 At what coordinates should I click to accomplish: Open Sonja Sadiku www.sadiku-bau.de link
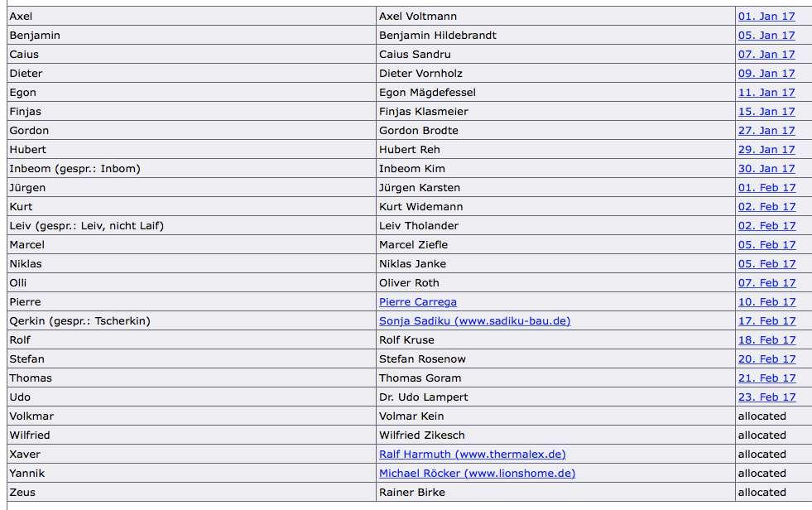coord(475,321)
